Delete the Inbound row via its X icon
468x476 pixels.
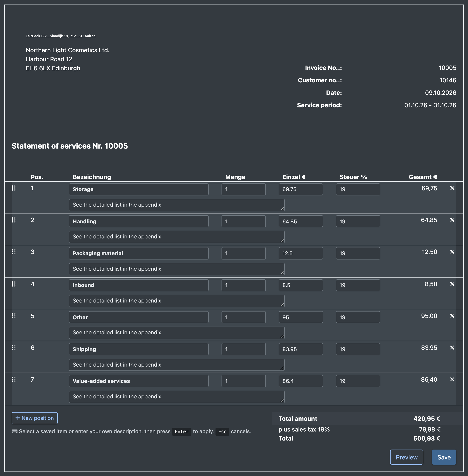(452, 284)
